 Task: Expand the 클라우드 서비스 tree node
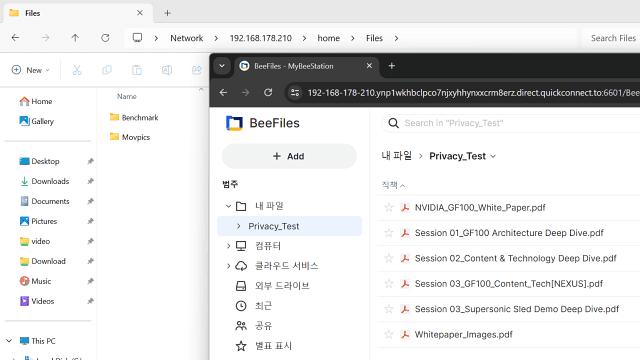[x=229, y=266]
